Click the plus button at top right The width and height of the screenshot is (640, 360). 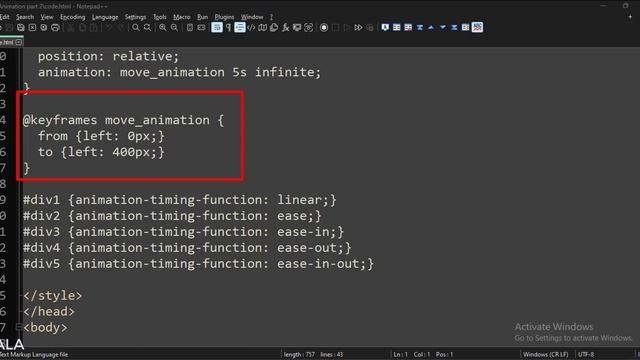point(630,17)
